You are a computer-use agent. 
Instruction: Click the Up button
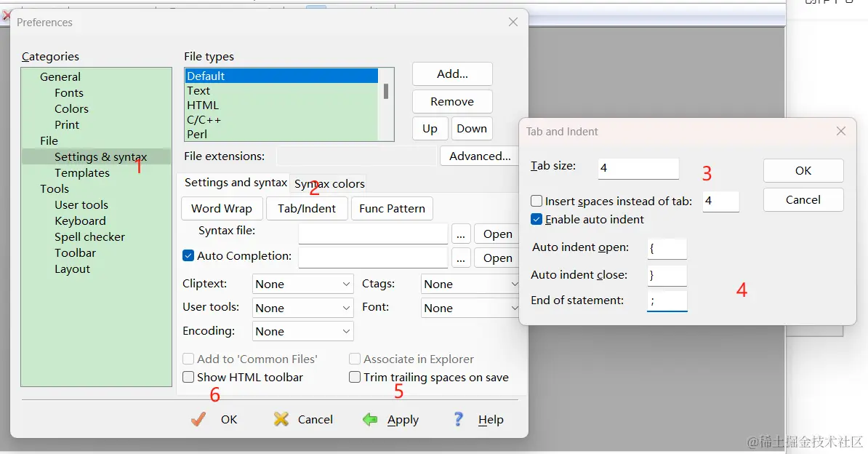pos(430,129)
